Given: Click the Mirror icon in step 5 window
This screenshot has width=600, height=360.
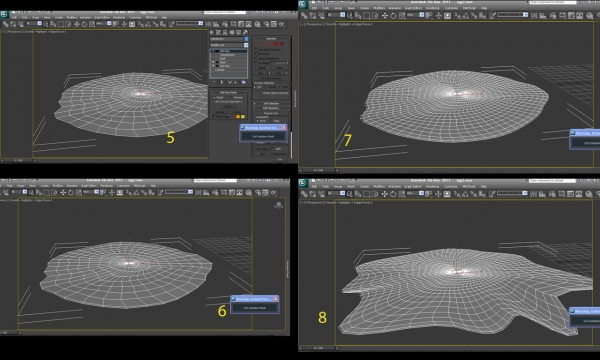Looking at the screenshot, I should tap(209, 24).
